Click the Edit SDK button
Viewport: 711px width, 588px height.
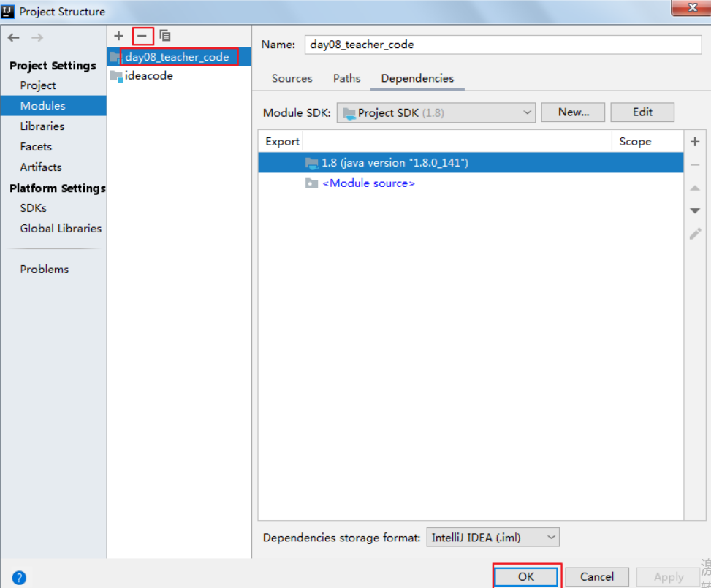tap(642, 112)
